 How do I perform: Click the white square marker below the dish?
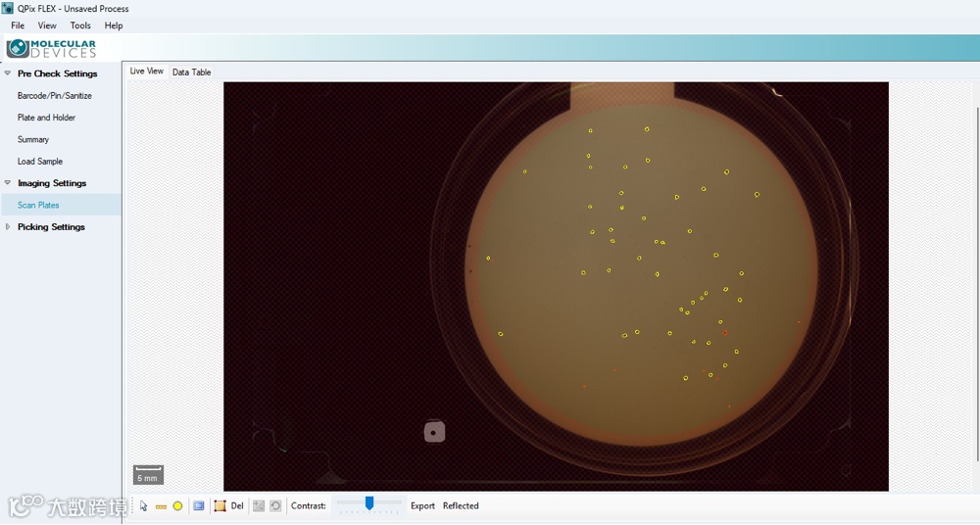434,432
